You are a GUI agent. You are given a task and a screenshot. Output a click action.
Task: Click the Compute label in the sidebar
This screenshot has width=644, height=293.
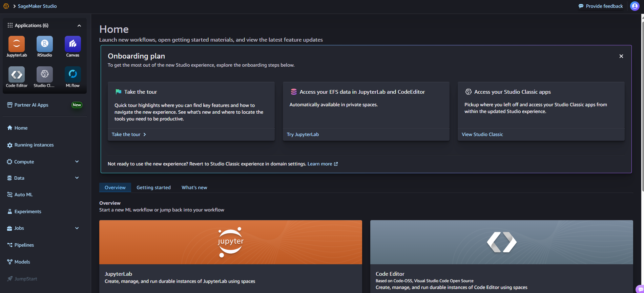point(24,162)
